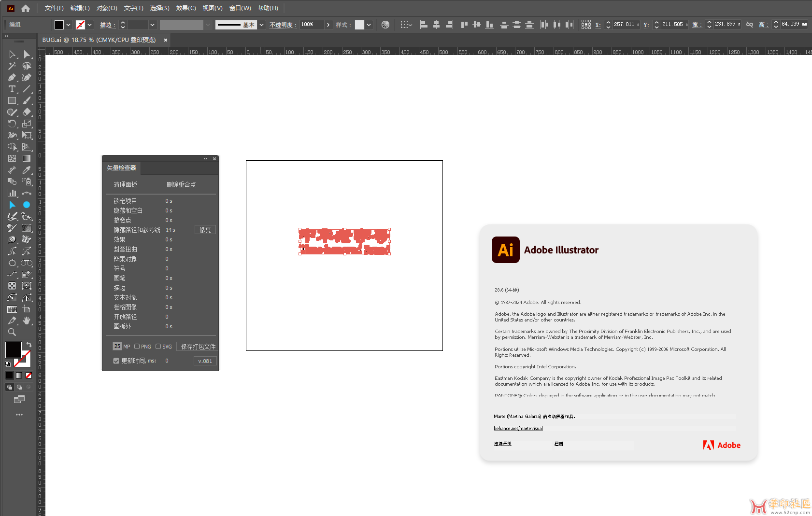Open 基本 brush definition dropdown
Screen dimensions: 812x516
(x=262, y=25)
